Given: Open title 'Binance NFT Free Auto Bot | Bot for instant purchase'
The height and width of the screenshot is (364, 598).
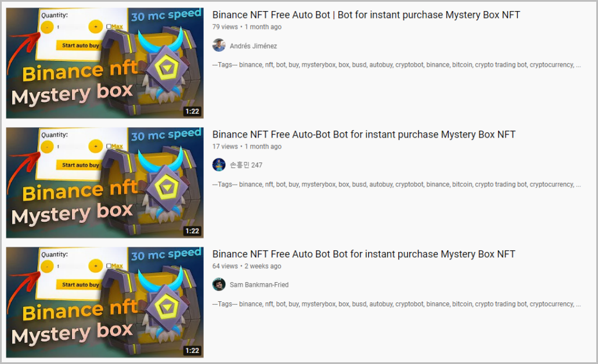Looking at the screenshot, I should [366, 15].
